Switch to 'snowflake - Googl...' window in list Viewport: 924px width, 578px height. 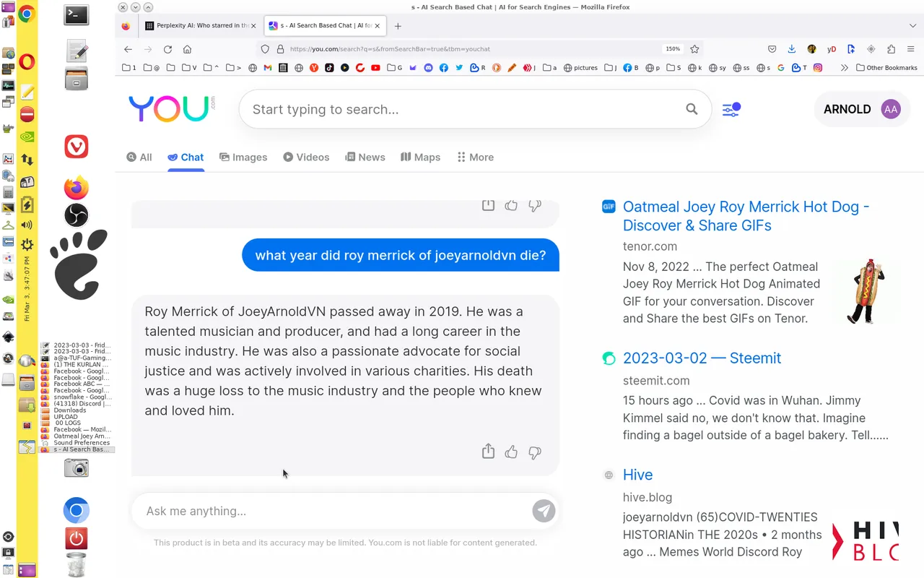(x=77, y=397)
